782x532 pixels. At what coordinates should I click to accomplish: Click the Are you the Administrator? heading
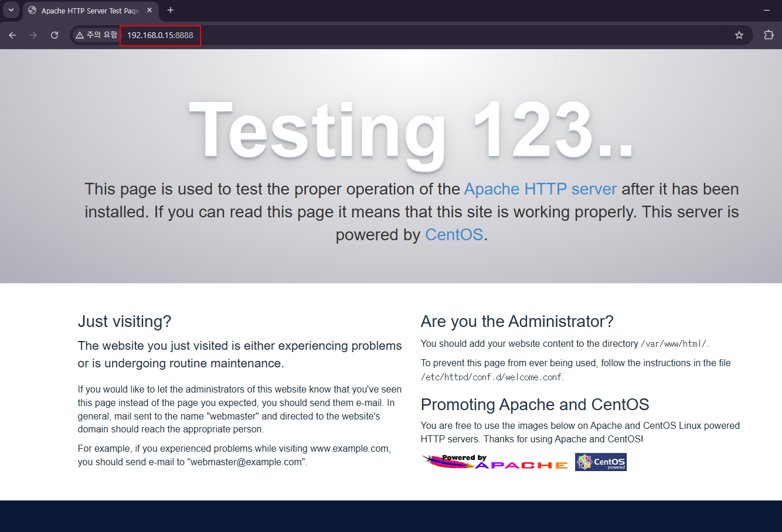coord(517,322)
